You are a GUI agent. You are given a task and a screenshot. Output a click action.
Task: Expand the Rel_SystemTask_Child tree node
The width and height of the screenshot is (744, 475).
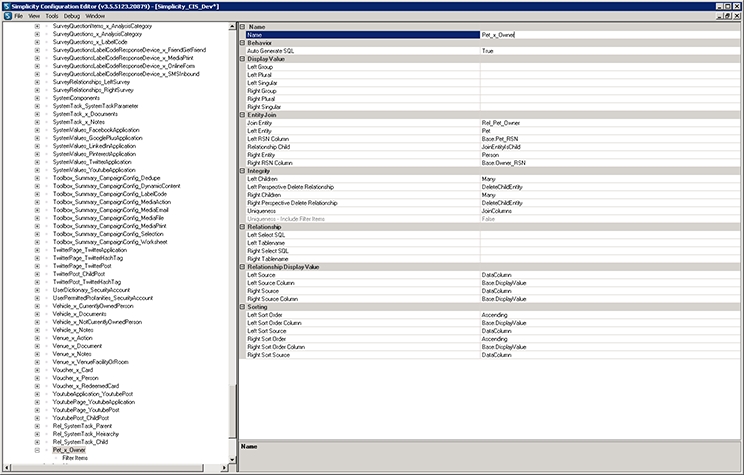coord(37,442)
